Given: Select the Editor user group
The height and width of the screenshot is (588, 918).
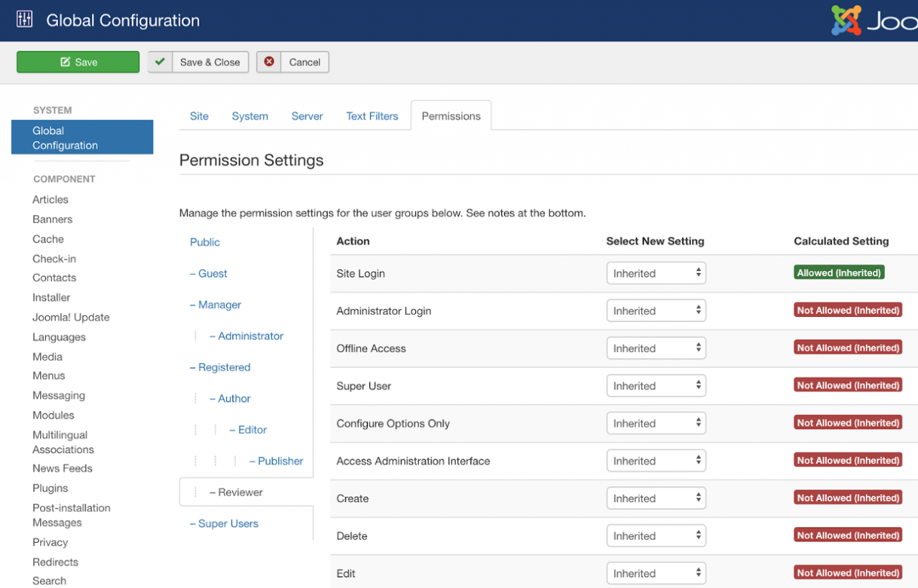Looking at the screenshot, I should point(248,430).
